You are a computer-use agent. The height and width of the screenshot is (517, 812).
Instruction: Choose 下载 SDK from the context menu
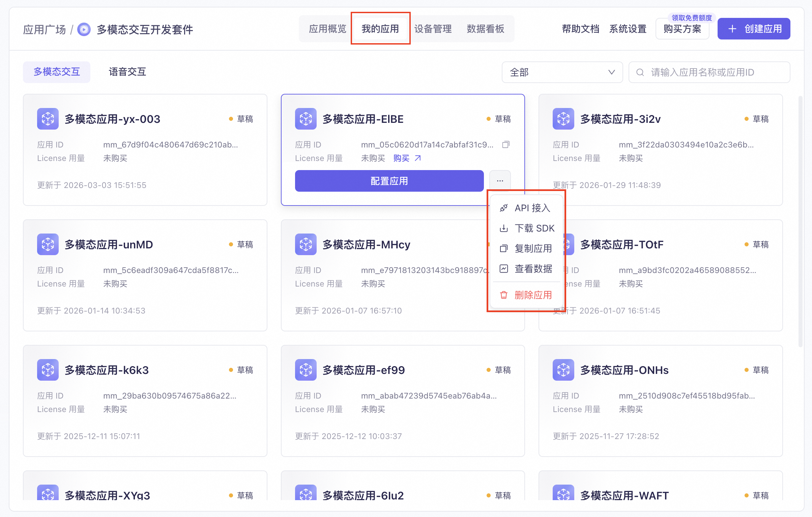(x=526, y=228)
